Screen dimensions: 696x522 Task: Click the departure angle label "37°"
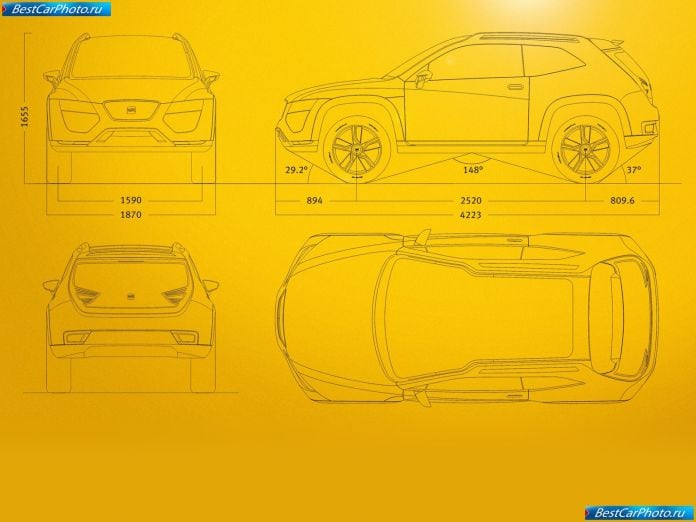(634, 170)
